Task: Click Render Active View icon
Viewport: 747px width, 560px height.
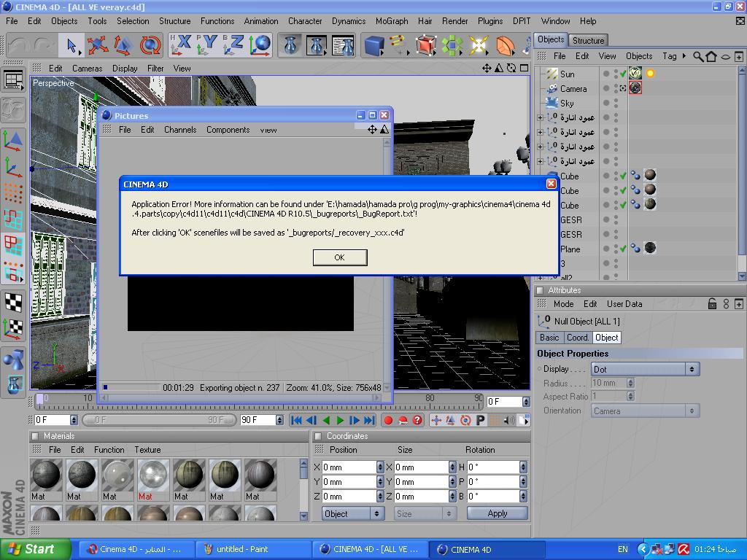Action: point(290,46)
